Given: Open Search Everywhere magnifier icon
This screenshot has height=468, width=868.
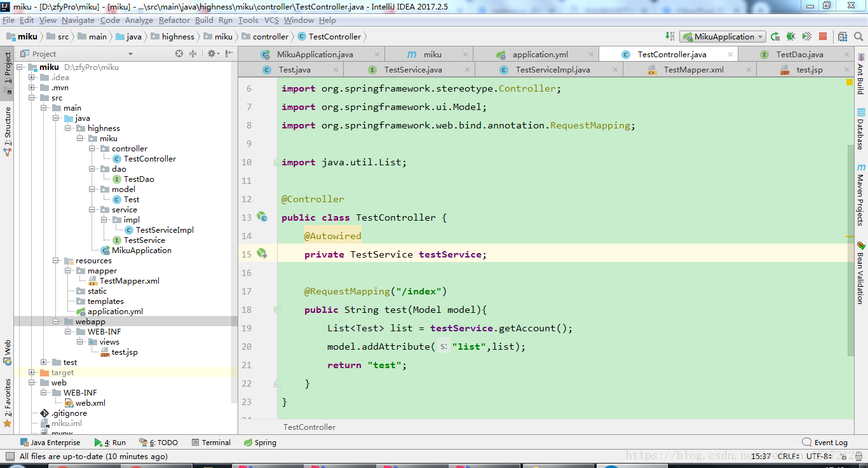Looking at the screenshot, I should click(x=858, y=36).
